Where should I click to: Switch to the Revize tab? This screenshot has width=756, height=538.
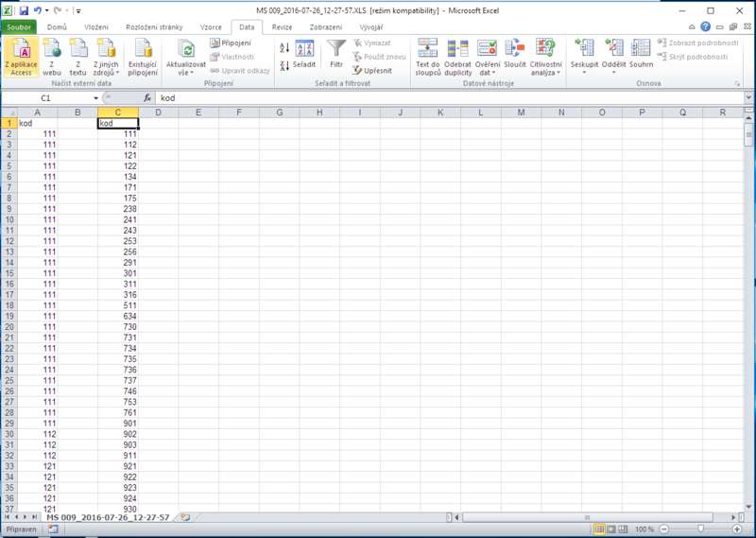point(282,27)
